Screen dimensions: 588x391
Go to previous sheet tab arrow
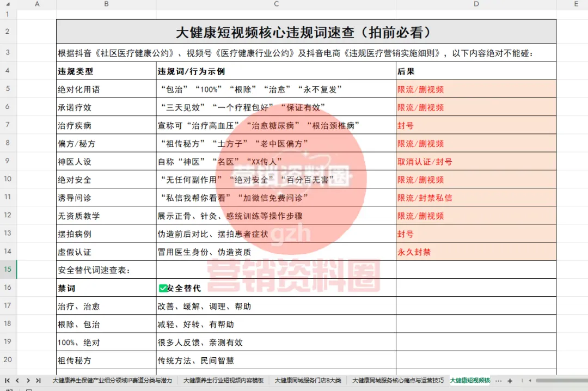(17, 381)
